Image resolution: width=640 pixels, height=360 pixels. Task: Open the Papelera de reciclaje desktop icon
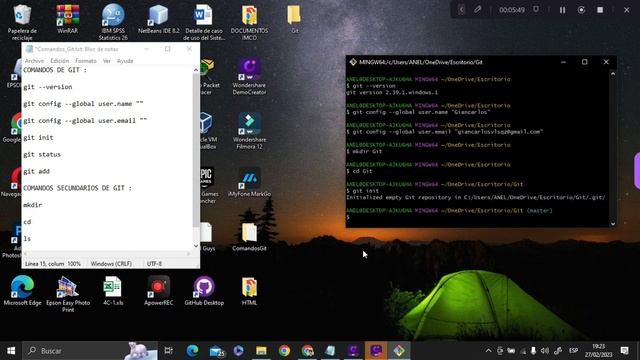pos(22,22)
